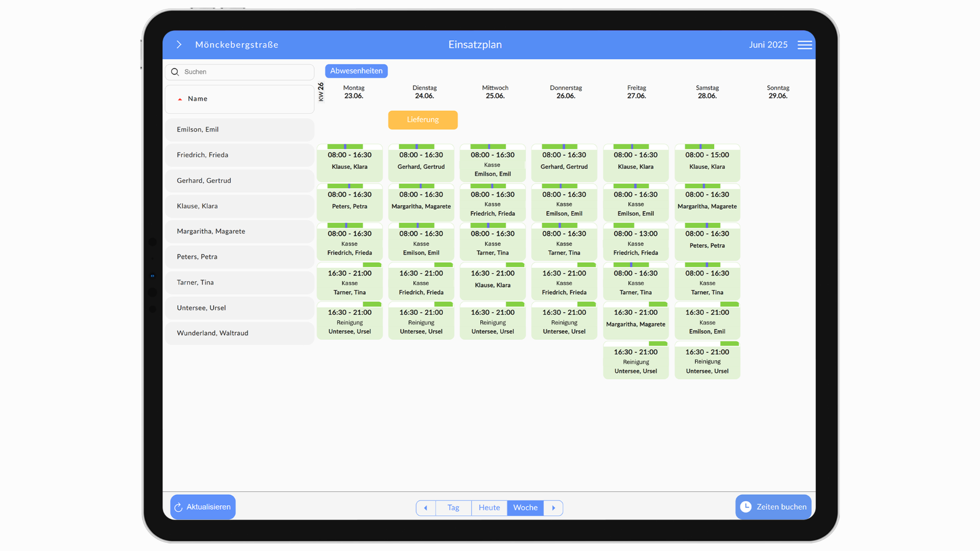Open Saturday 08:00 - 15:00 shift
Image resolution: width=980 pixels, height=551 pixels.
coord(707,162)
